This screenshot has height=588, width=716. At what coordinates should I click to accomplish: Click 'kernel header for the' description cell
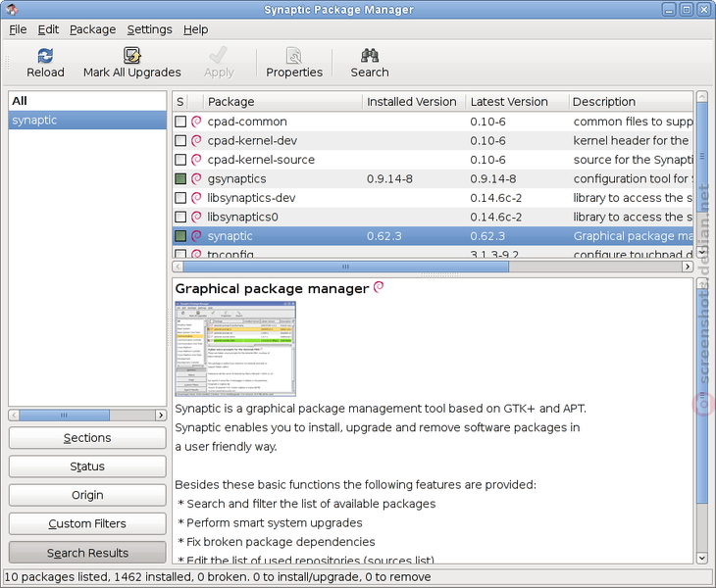[x=631, y=140]
